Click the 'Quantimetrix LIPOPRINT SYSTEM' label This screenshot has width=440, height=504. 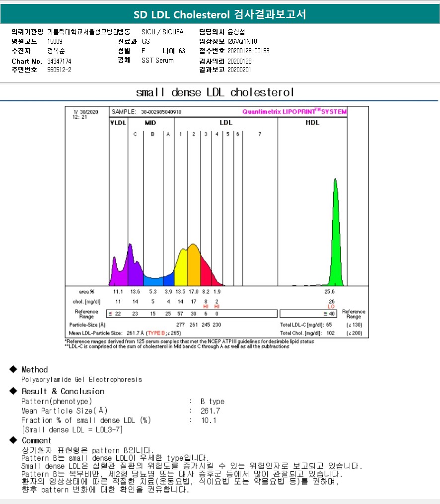[x=294, y=111]
